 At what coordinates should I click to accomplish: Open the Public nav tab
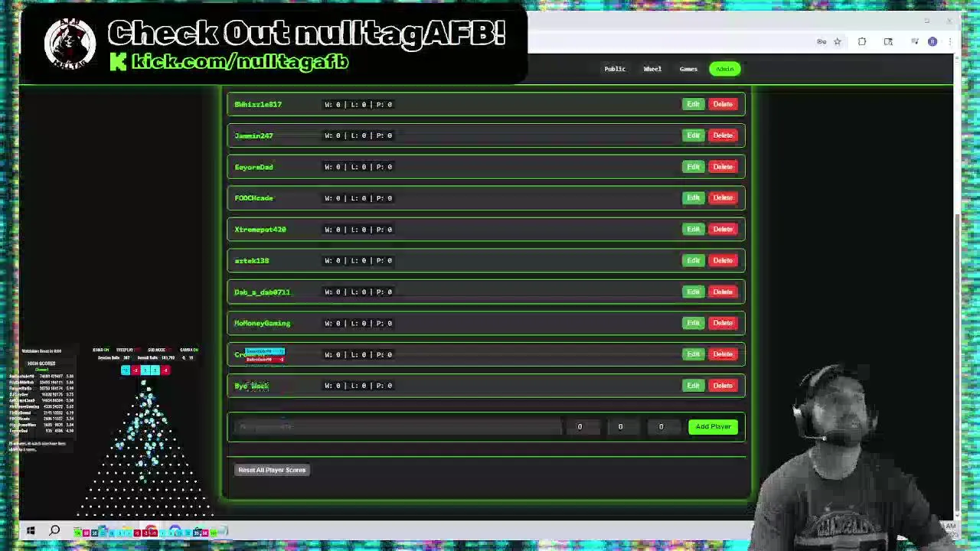pos(615,69)
